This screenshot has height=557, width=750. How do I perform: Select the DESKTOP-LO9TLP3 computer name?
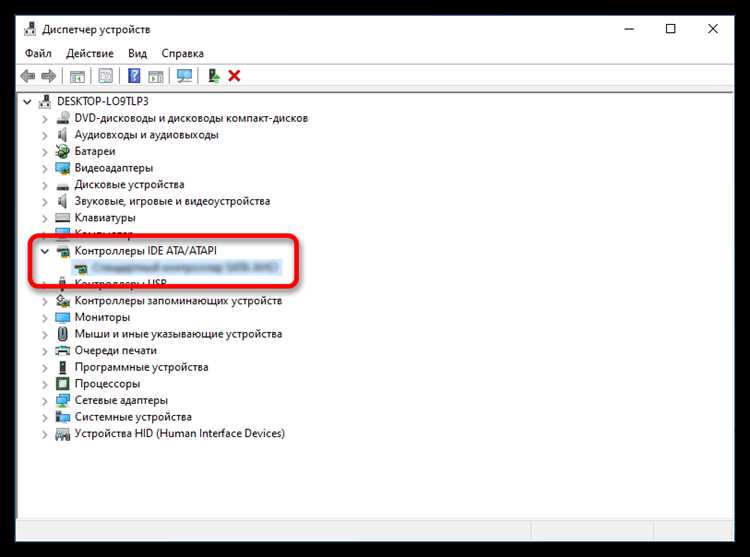(103, 101)
